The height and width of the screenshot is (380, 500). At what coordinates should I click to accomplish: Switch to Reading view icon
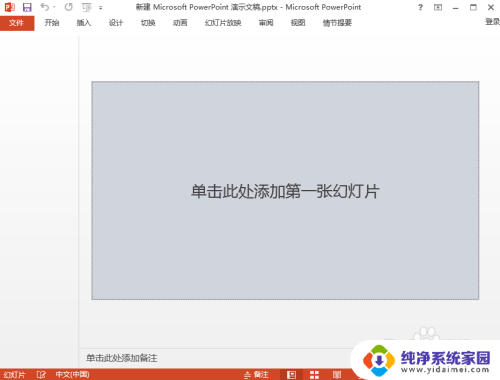(x=337, y=375)
